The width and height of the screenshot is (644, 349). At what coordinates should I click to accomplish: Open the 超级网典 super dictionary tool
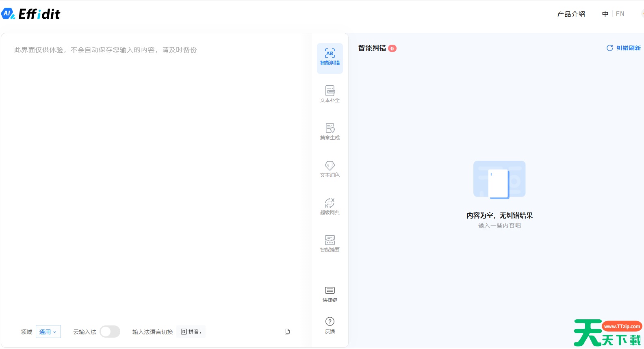[330, 206]
